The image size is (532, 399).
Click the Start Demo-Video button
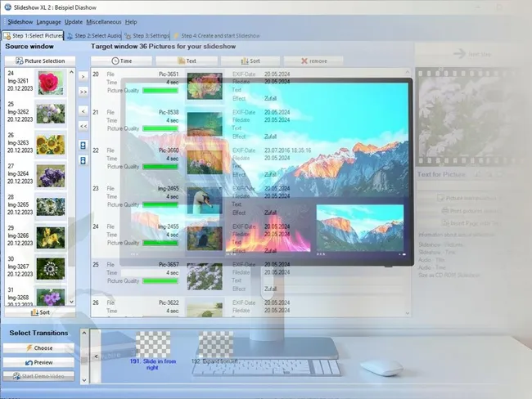coord(38,376)
